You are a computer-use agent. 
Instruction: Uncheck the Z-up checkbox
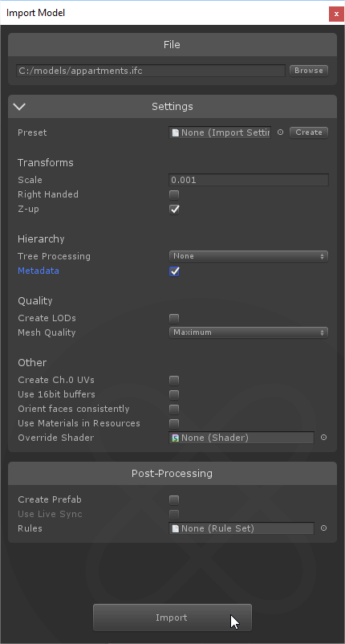[x=174, y=210]
